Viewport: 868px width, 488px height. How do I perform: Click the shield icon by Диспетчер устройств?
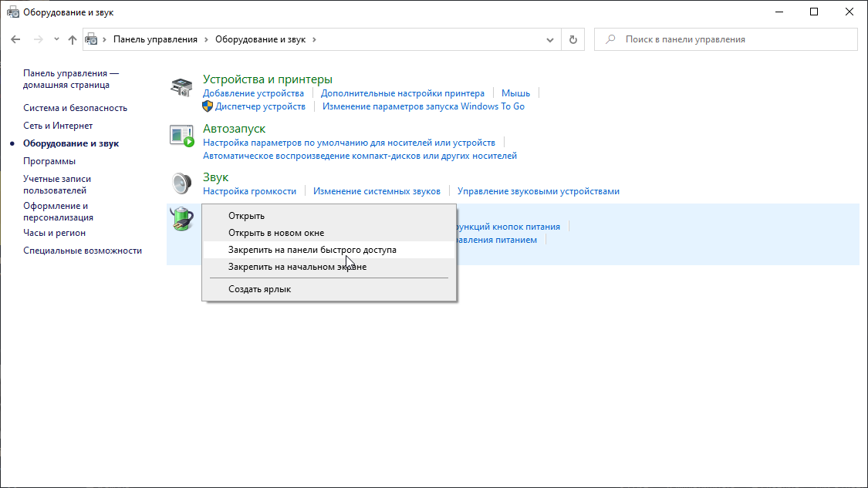[208, 106]
